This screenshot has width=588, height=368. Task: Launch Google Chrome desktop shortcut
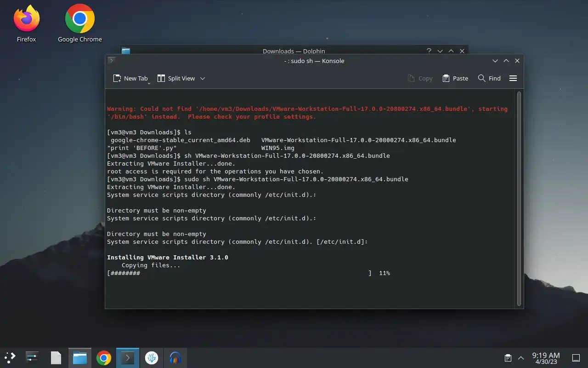click(x=80, y=24)
